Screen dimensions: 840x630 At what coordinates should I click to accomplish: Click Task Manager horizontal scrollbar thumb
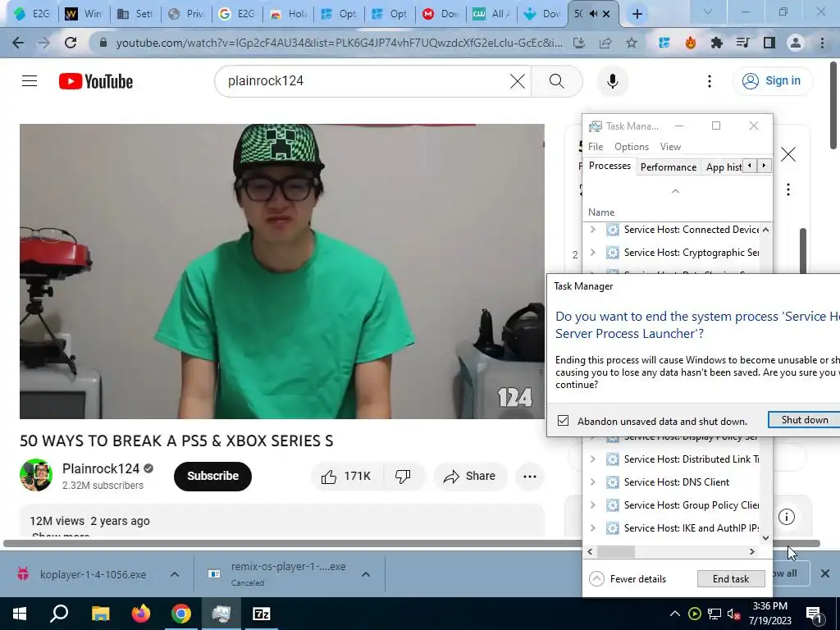(x=615, y=552)
